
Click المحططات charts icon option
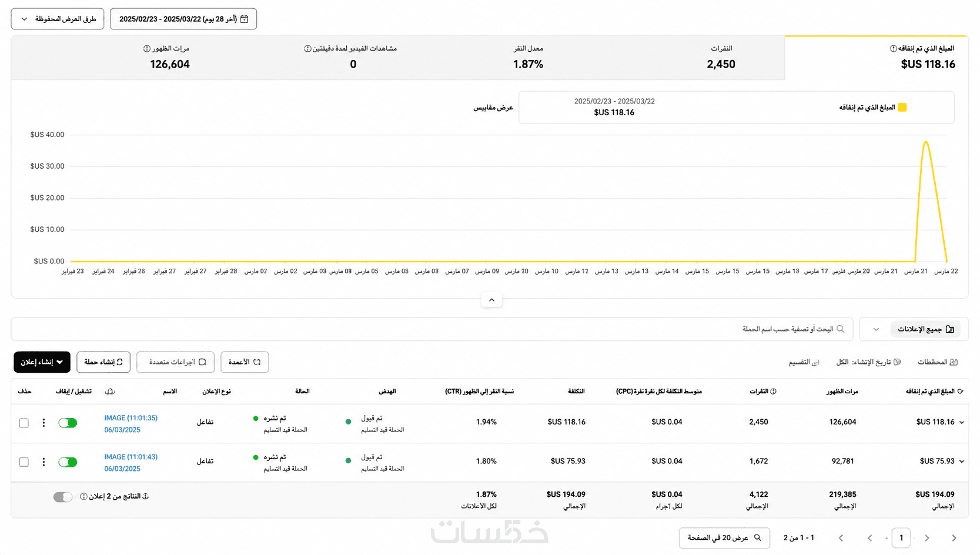pos(937,362)
